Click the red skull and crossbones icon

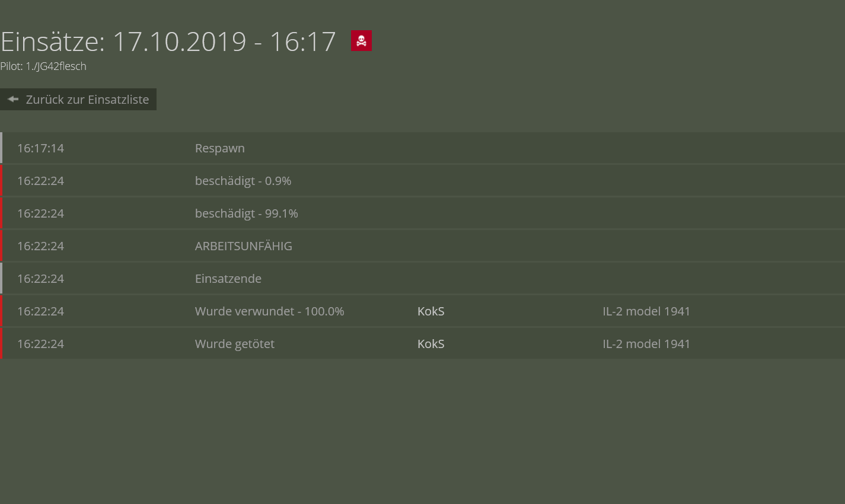point(361,41)
